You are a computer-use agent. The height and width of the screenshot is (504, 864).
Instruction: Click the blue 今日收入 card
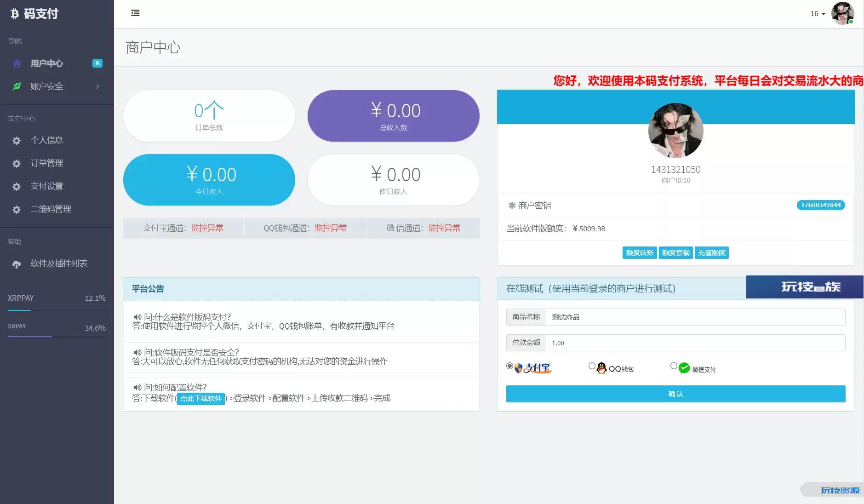209,180
